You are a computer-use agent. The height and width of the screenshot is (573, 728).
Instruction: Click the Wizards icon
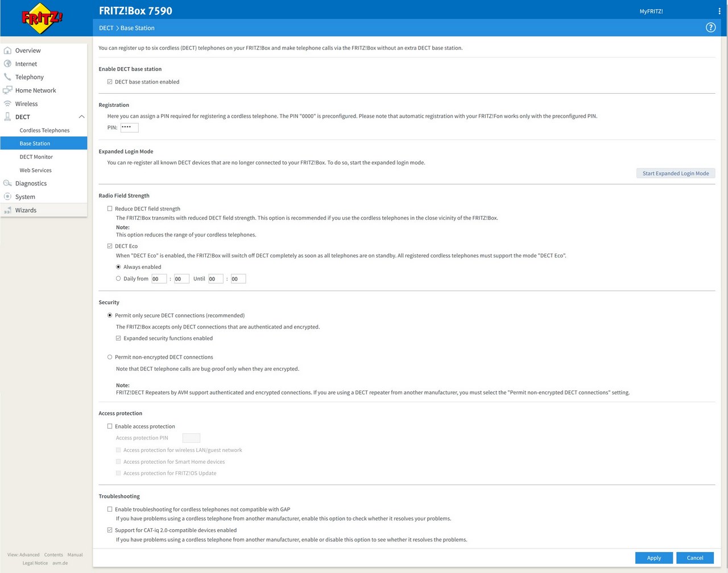pyautogui.click(x=7, y=210)
